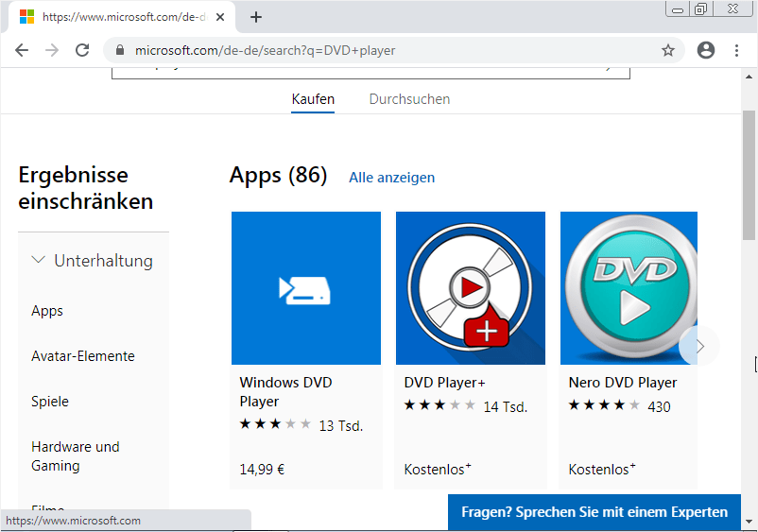This screenshot has width=758, height=532.
Task: Open the Chrome profile avatar menu
Action: point(706,50)
